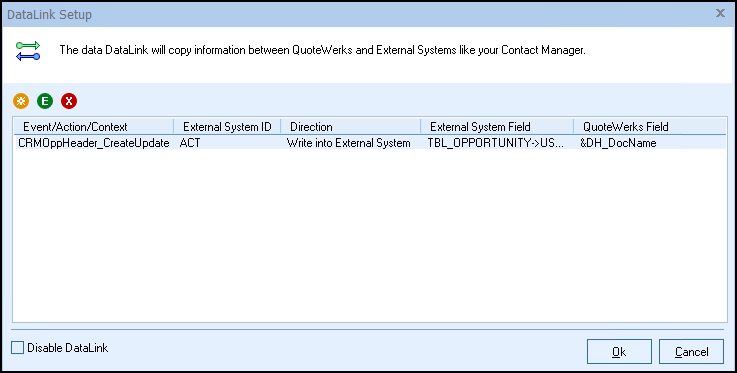Click the External System Field column header

(x=497, y=127)
